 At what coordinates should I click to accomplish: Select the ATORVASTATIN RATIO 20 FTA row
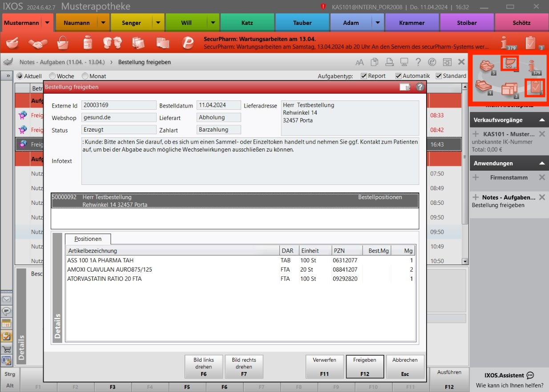240,279
